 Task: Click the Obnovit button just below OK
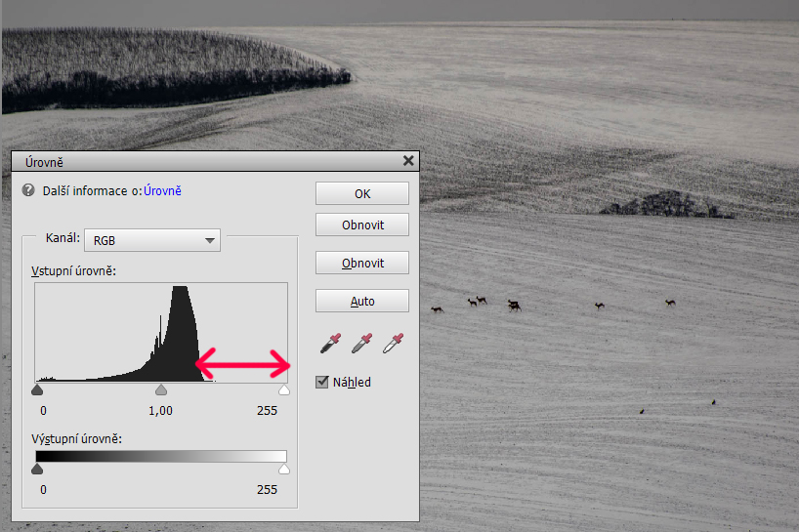(x=361, y=225)
